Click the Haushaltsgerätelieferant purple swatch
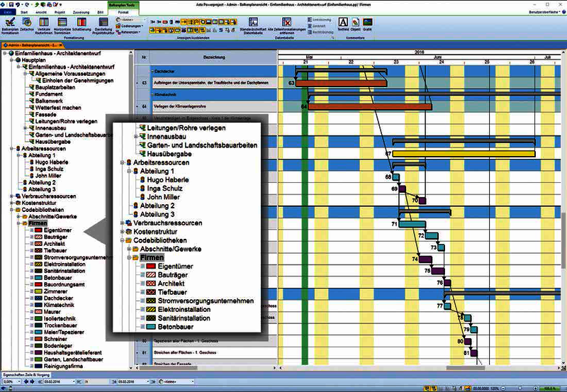This screenshot has height=392, width=567. coord(39,352)
